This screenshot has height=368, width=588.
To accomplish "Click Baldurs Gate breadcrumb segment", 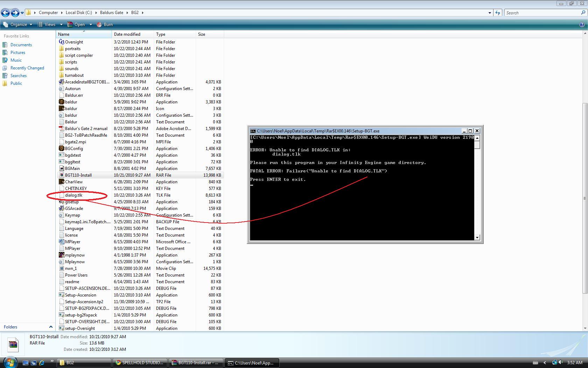I will 112,13.
